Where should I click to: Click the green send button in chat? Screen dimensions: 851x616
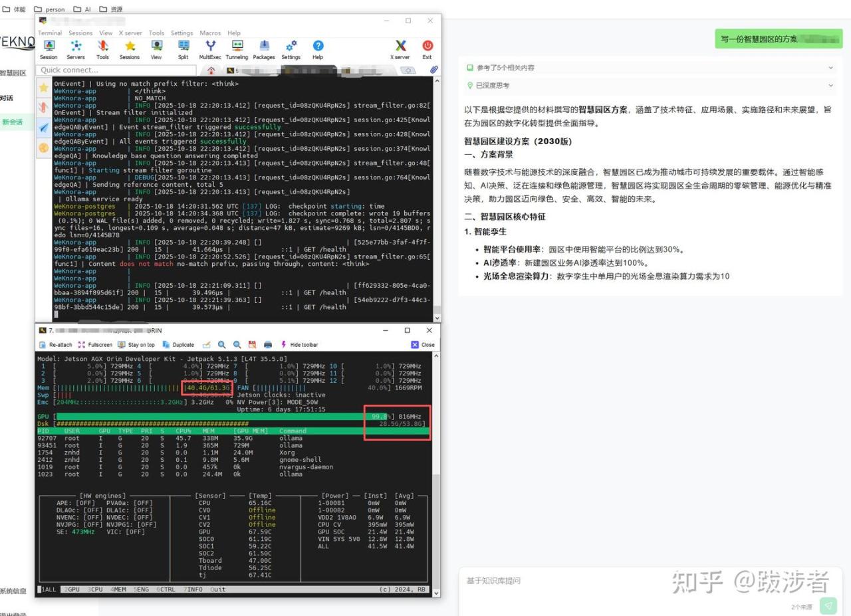828,605
